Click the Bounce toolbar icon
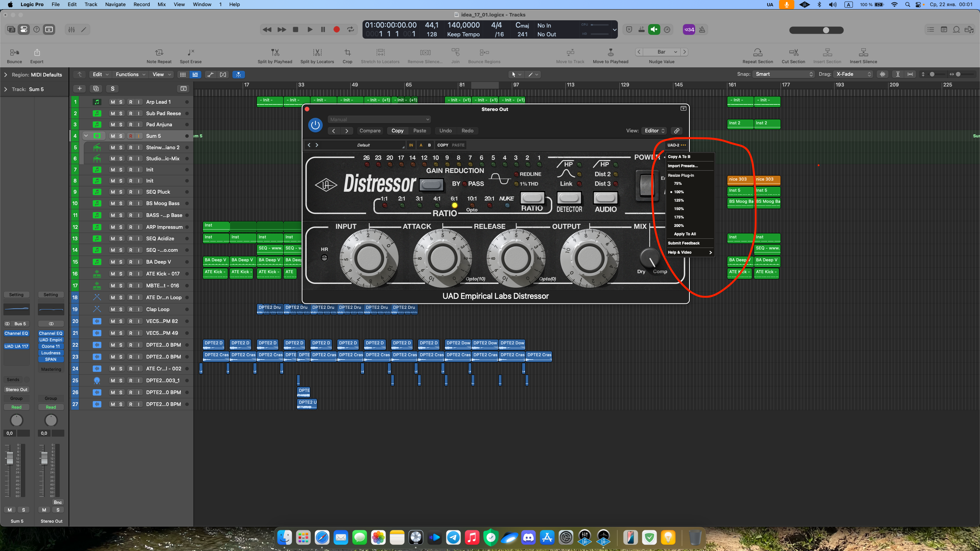980x551 pixels. pyautogui.click(x=15, y=52)
